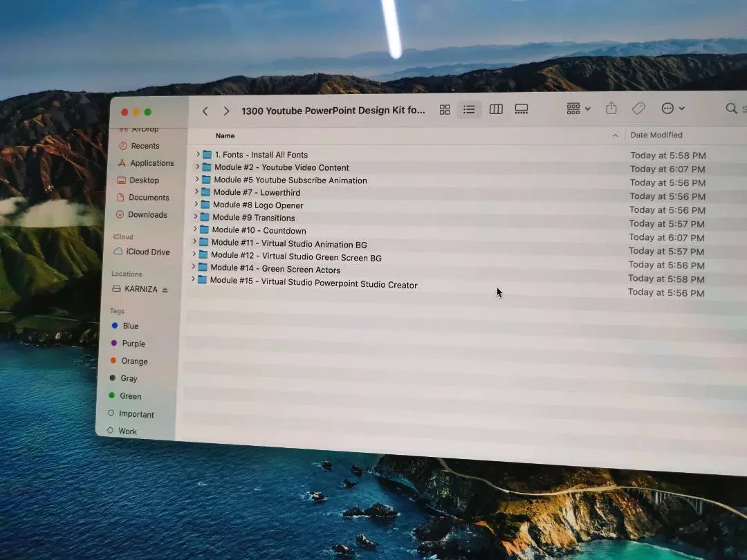Select folder icon of Module #7
This screenshot has width=747, height=560.
click(206, 192)
